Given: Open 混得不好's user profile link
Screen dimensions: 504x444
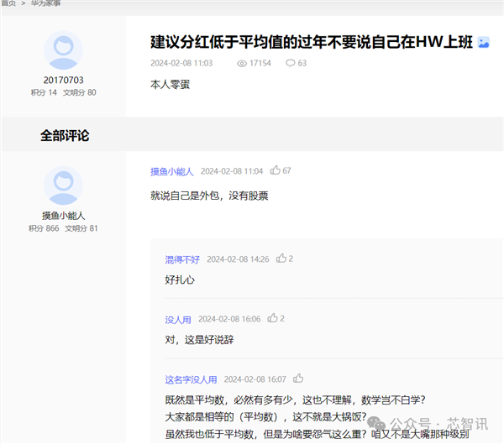Looking at the screenshot, I should (x=182, y=259).
